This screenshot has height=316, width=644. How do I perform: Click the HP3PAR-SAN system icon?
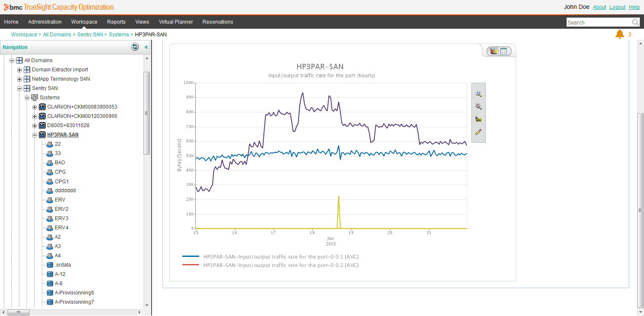42,135
